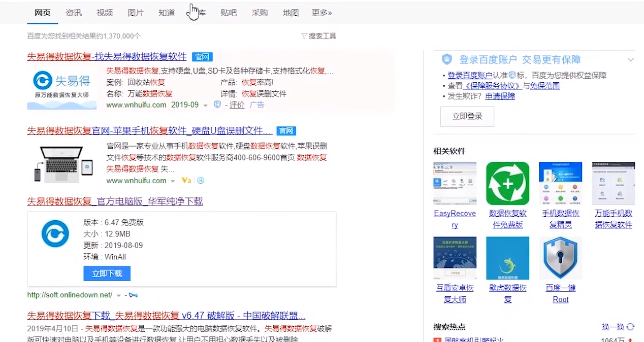Open 失易得数据恢复_官方电脑版_华军纯净下载 link
The width and height of the screenshot is (644, 342).
pyautogui.click(x=115, y=201)
